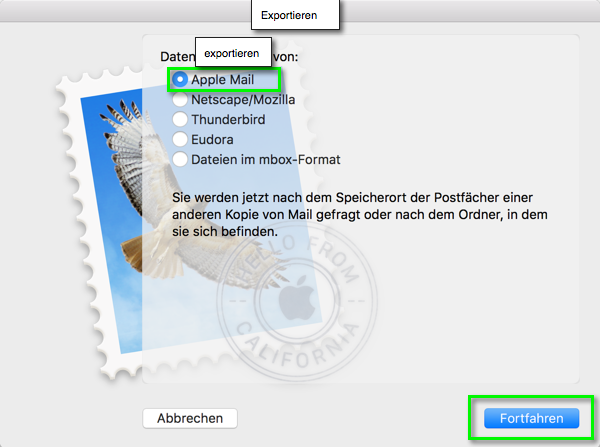600x447 pixels.
Task: Click the Fortfahren button
Action: pos(532,418)
